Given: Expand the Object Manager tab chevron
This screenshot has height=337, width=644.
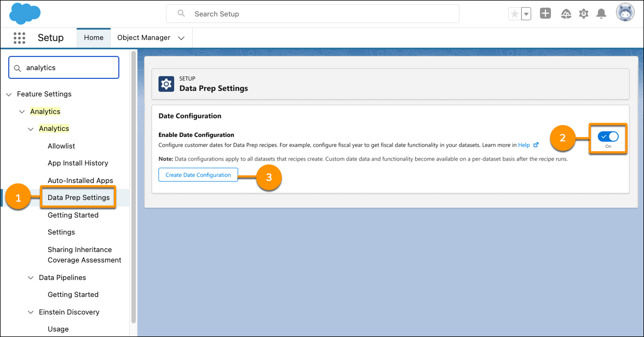Looking at the screenshot, I should click(181, 38).
